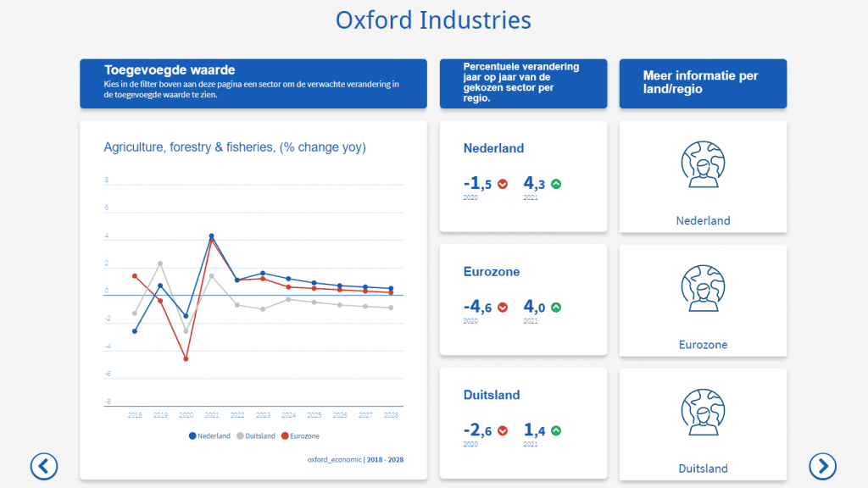Open the Eurozone link under globe icon
The height and width of the screenshot is (488, 868).
click(x=703, y=345)
